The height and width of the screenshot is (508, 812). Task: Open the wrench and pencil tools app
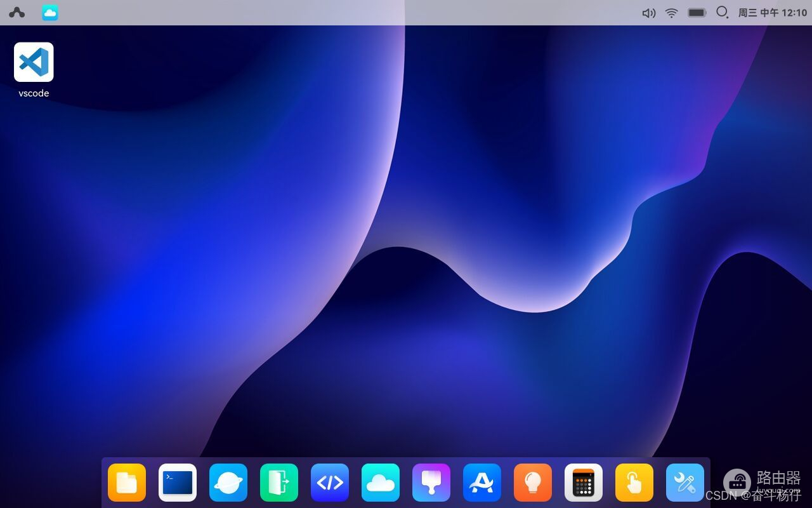(685, 483)
